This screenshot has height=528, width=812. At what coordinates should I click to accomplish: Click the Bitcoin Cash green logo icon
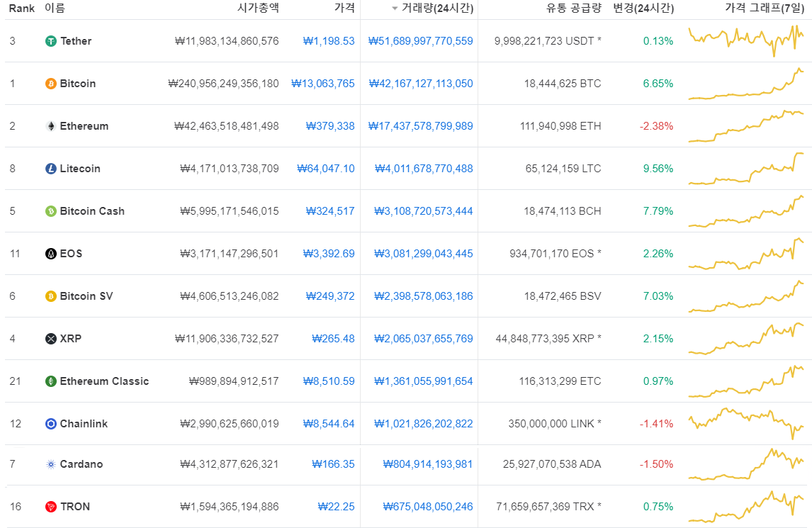point(51,211)
